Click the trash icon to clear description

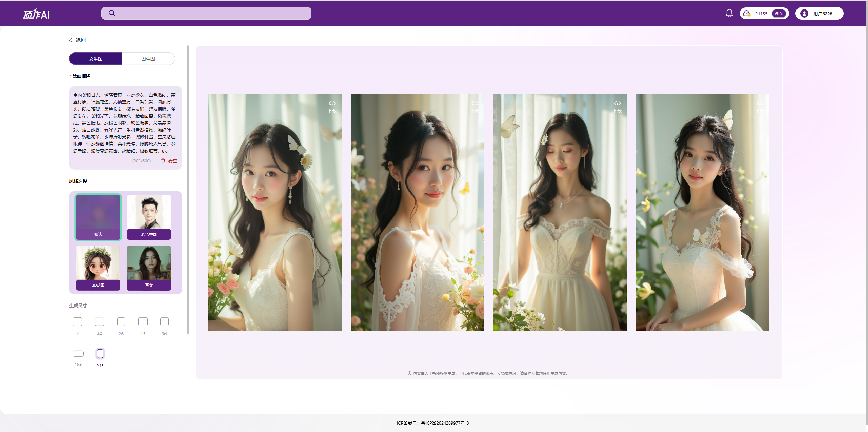[163, 161]
